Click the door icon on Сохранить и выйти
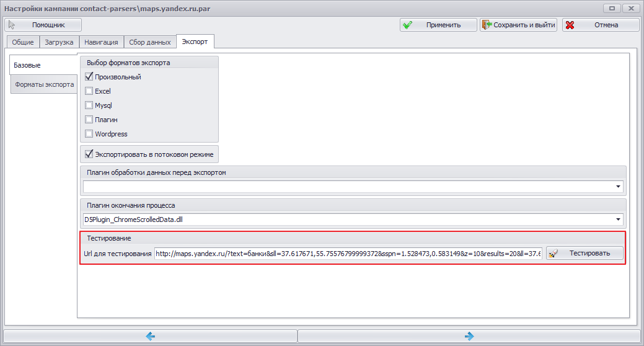The height and width of the screenshot is (346, 644). [487, 25]
